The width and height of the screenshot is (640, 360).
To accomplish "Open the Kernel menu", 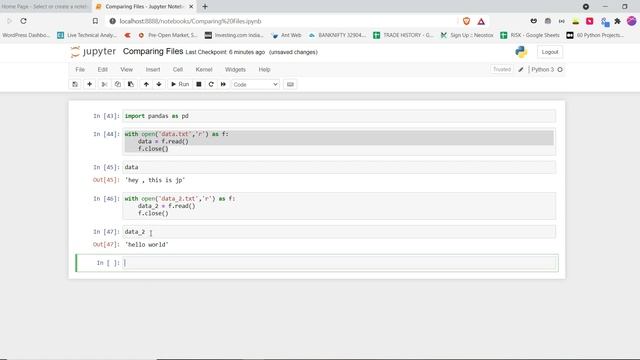I will (204, 70).
